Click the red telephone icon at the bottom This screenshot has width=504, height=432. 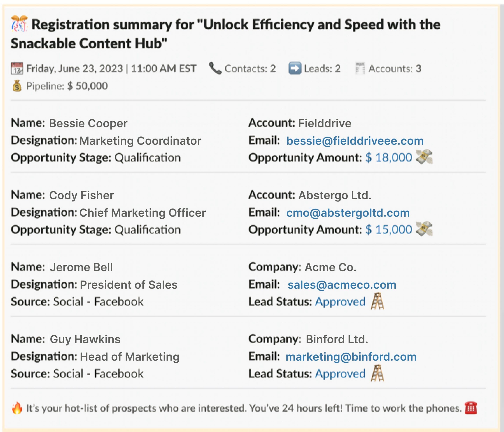coord(471,408)
